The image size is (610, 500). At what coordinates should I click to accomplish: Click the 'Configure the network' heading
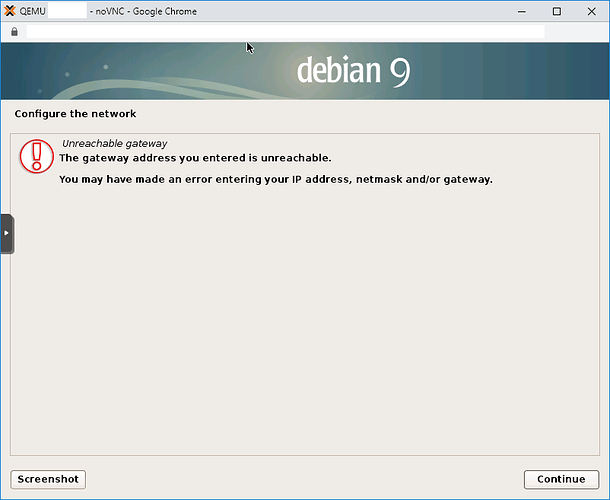pos(75,114)
